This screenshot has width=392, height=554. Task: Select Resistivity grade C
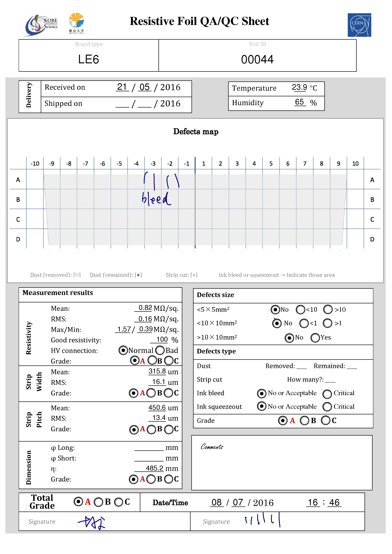(x=169, y=361)
